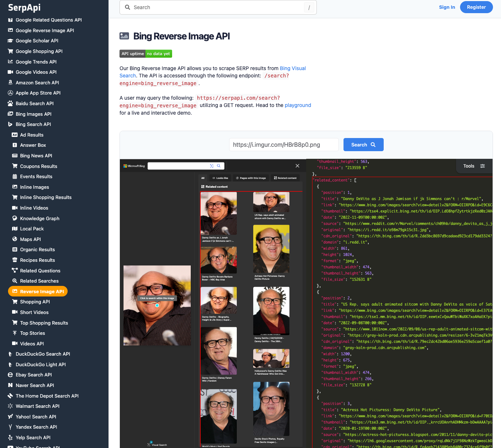The image size is (501, 448).
Task: Click the DuckDuckGo Search API icon
Action: (10, 354)
